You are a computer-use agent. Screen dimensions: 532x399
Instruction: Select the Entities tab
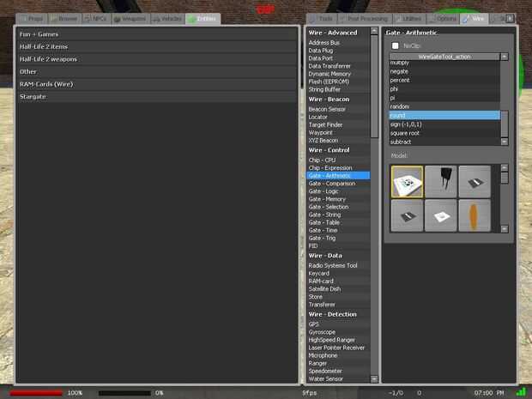(x=203, y=19)
